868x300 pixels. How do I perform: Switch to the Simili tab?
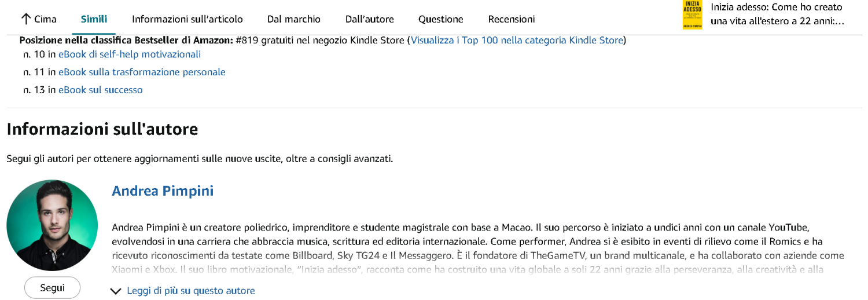pyautogui.click(x=94, y=19)
